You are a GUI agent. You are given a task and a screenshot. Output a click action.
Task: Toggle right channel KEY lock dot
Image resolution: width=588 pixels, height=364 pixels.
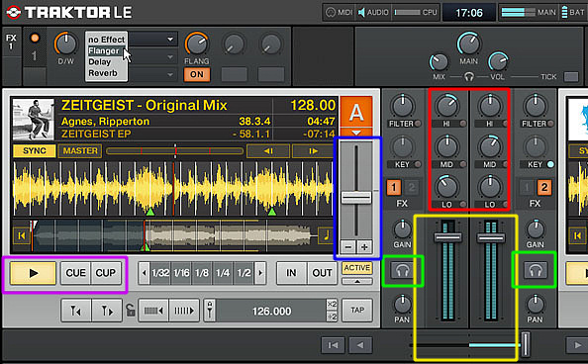550,164
